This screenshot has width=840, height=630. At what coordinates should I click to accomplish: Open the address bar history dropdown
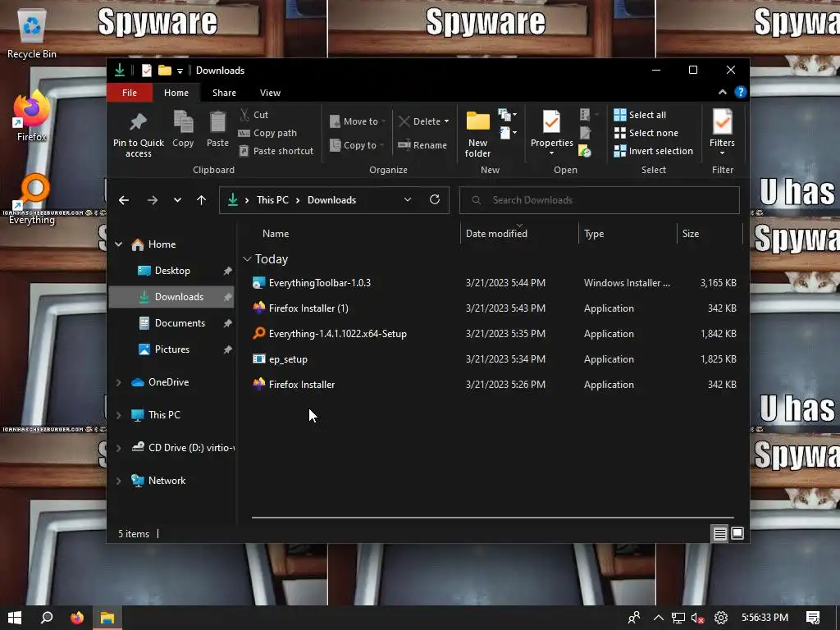pos(408,200)
